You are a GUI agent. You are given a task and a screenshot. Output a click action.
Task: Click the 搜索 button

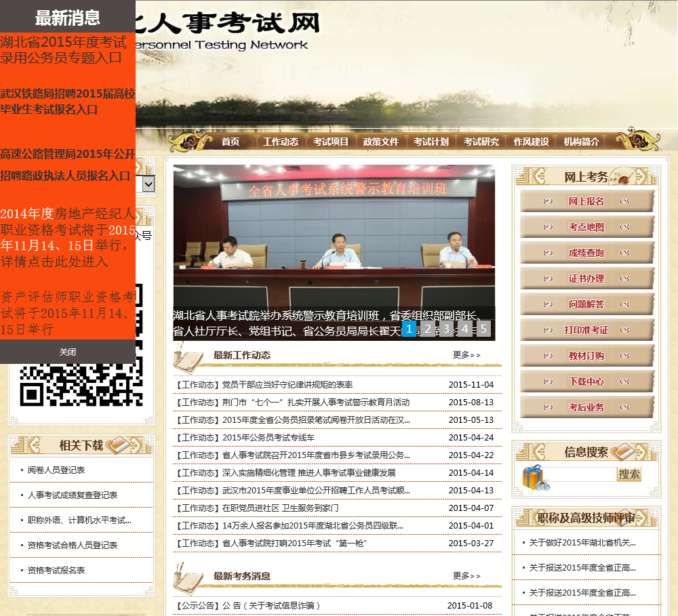pyautogui.click(x=629, y=474)
